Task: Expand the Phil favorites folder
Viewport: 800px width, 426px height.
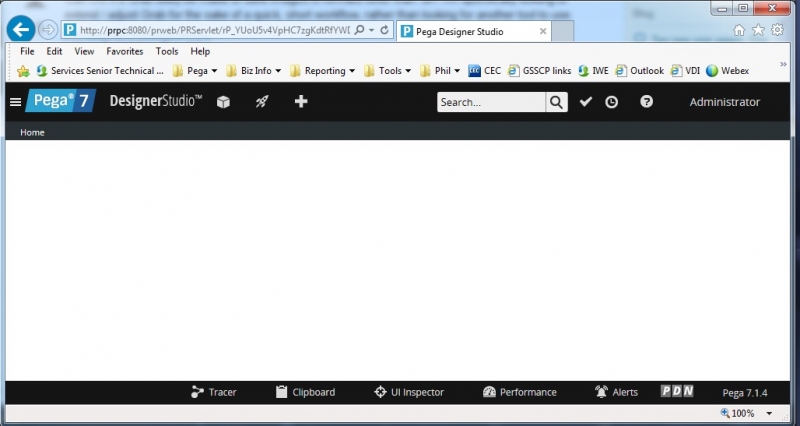Action: click(440, 71)
